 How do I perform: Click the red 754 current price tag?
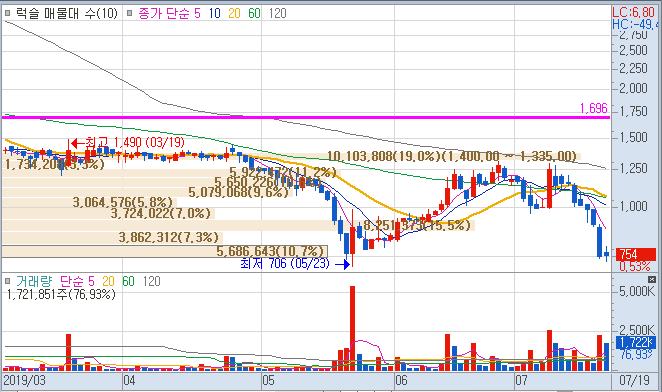click(636, 254)
